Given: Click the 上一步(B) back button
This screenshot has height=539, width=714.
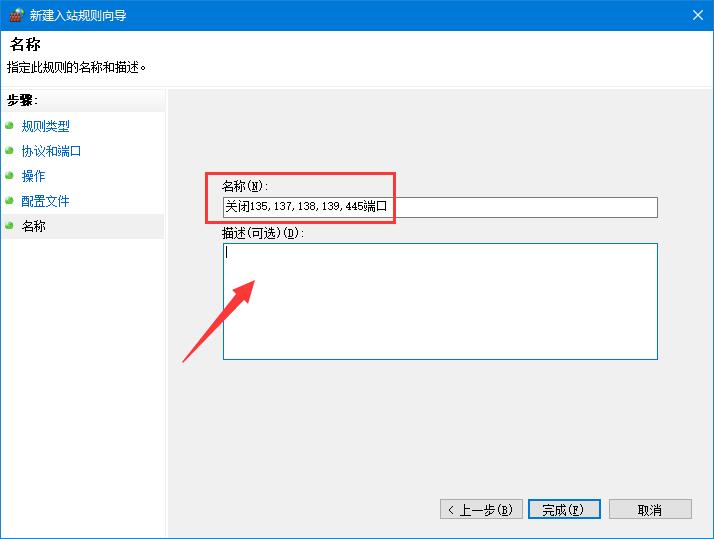Looking at the screenshot, I should pos(481,509).
